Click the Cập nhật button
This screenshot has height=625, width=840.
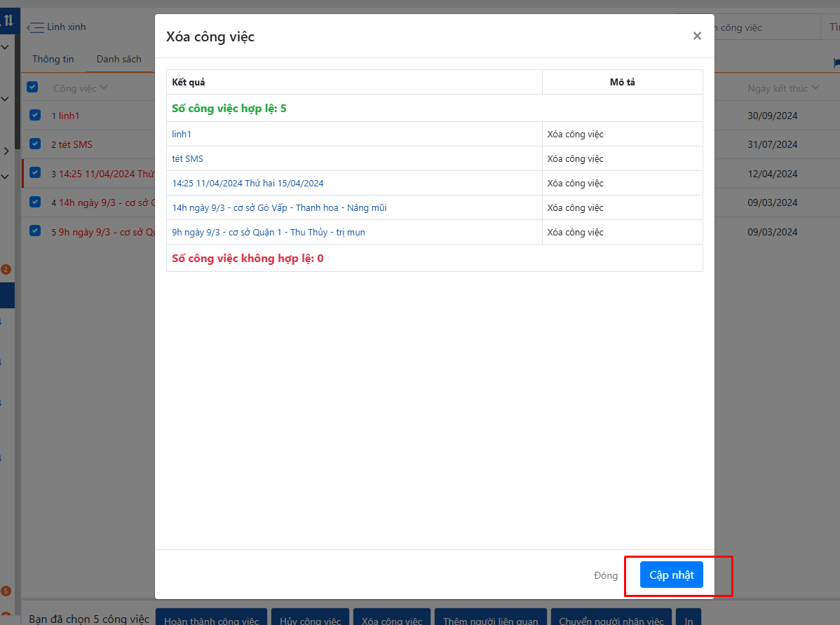[x=671, y=575]
